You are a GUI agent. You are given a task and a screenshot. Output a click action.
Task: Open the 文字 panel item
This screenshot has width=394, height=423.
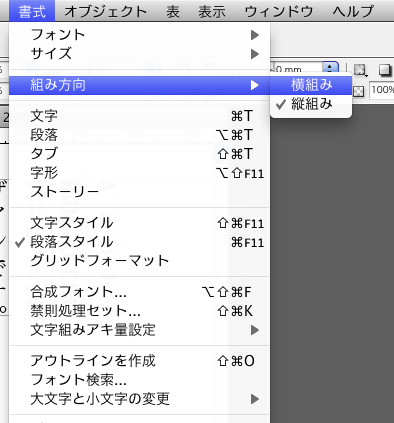(139, 116)
